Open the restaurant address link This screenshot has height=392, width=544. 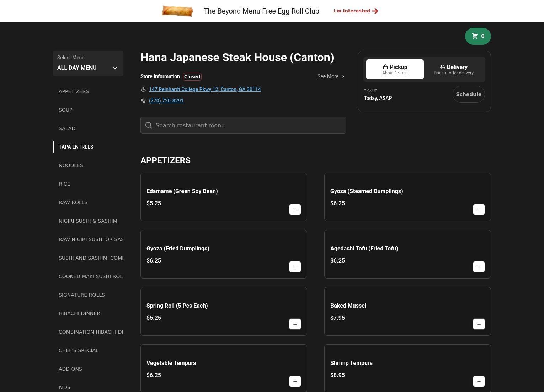click(x=204, y=89)
